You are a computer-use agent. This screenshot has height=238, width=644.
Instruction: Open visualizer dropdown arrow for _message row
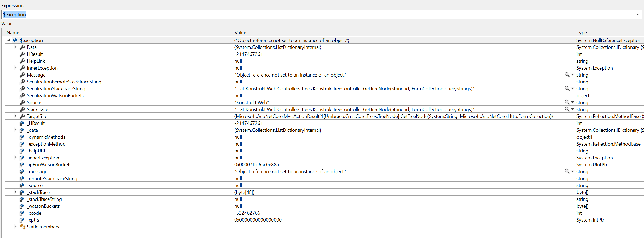pyautogui.click(x=573, y=171)
